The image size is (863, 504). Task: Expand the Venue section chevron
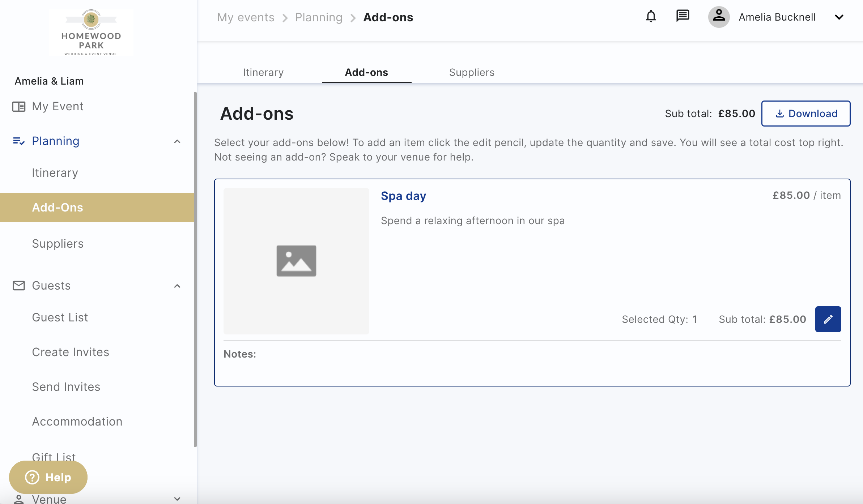tap(177, 499)
